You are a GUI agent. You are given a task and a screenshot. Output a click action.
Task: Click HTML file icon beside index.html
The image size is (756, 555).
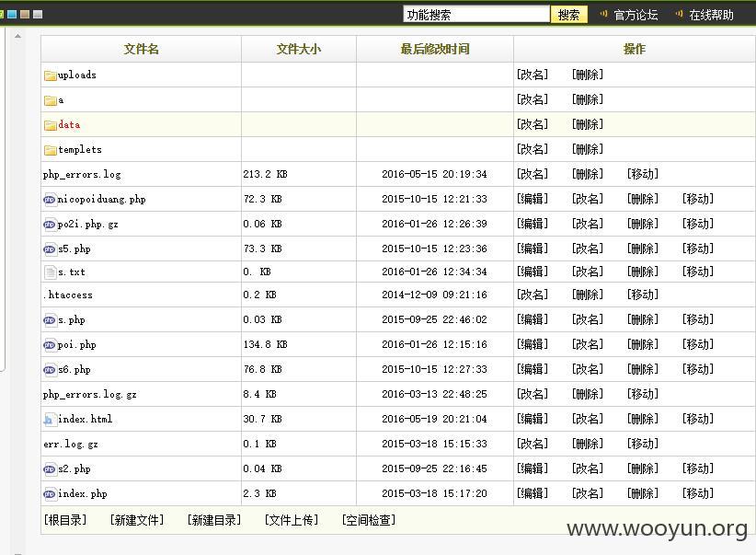[49, 420]
